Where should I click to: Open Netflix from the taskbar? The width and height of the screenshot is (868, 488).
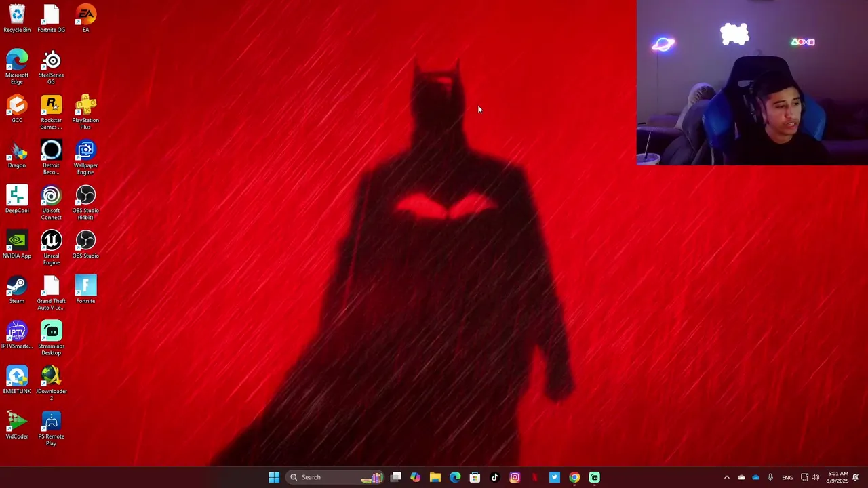tap(534, 477)
